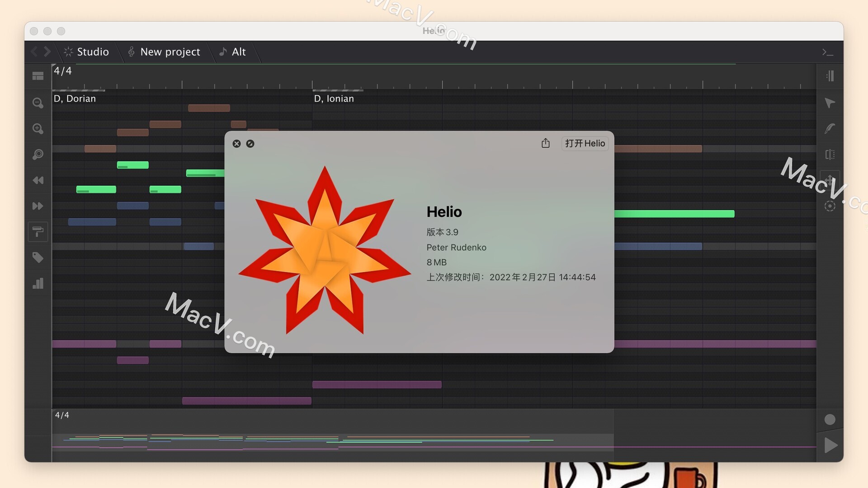Screen dimensions: 868x488
Task: Close the Helio info preview panel
Action: tap(236, 144)
